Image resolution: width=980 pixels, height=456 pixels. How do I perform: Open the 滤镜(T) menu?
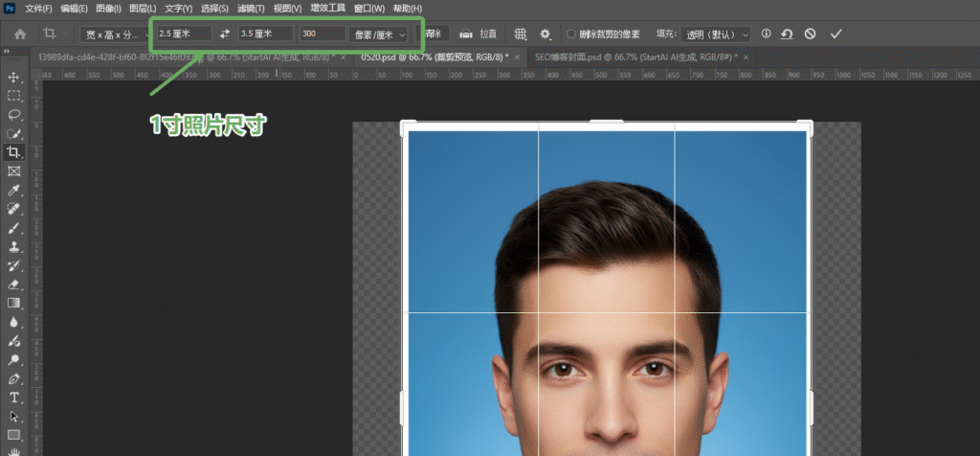pos(252,9)
